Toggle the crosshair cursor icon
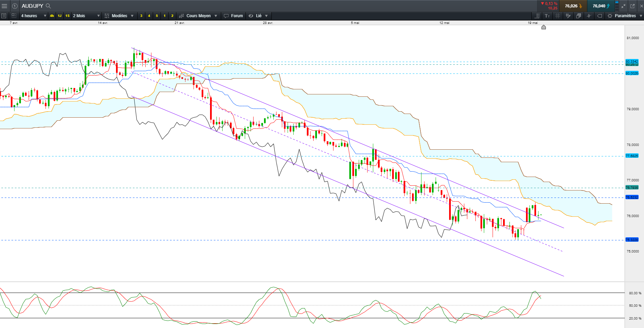The height and width of the screenshot is (328, 644). click(589, 16)
